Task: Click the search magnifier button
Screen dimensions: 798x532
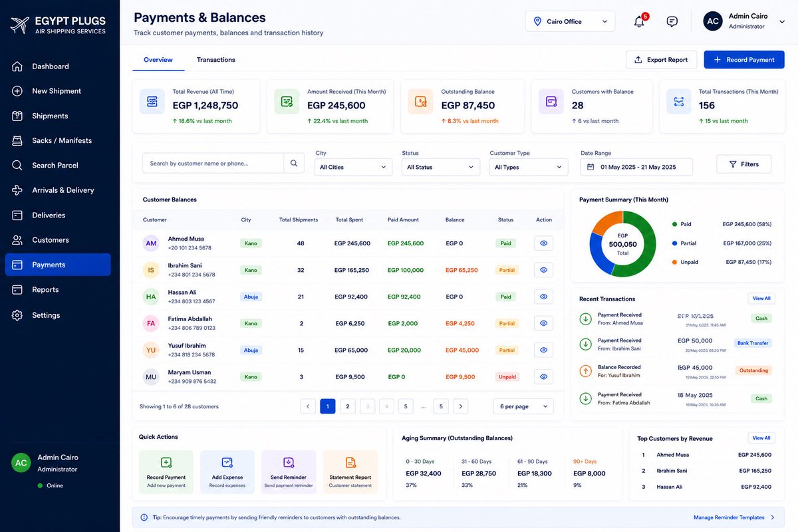Action: (x=294, y=163)
